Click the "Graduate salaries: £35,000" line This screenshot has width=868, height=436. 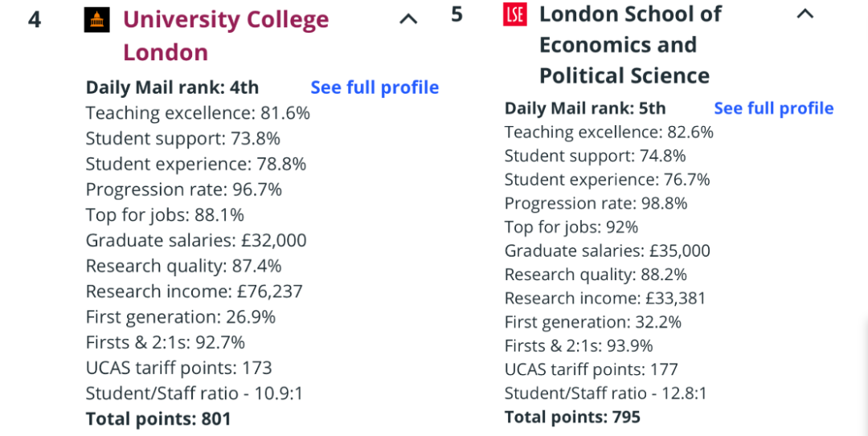pos(607,251)
